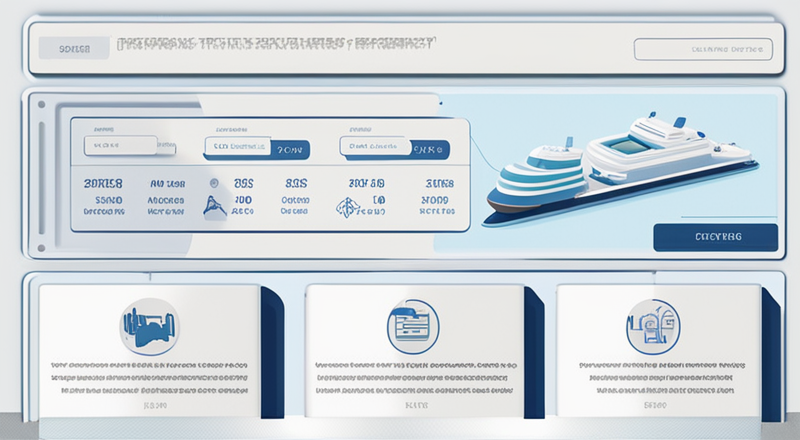Click the cruise ship illustration
The height and width of the screenshot is (440, 800).
[x=620, y=168]
